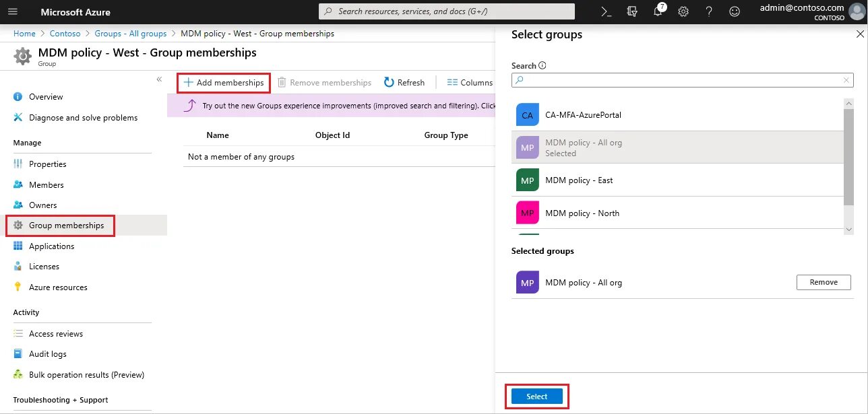Image resolution: width=868 pixels, height=414 pixels.
Task: Open Access reviews under Activity
Action: (x=56, y=334)
